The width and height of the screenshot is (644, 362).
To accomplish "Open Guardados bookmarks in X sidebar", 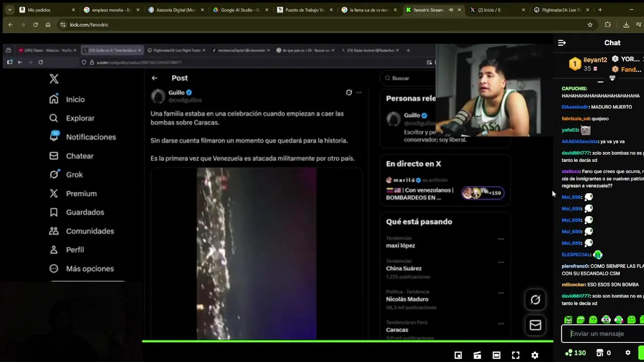I will click(76, 212).
